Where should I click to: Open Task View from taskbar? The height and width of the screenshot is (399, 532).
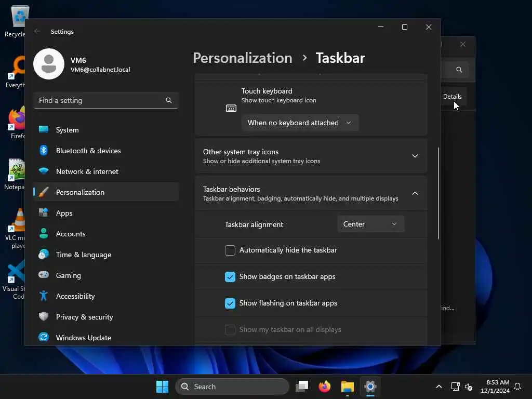[302, 387]
